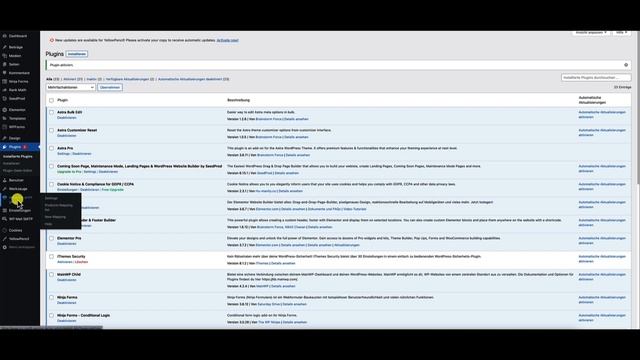
Task: Click the Werkzeuge wrench icon
Action: [x=4, y=189]
